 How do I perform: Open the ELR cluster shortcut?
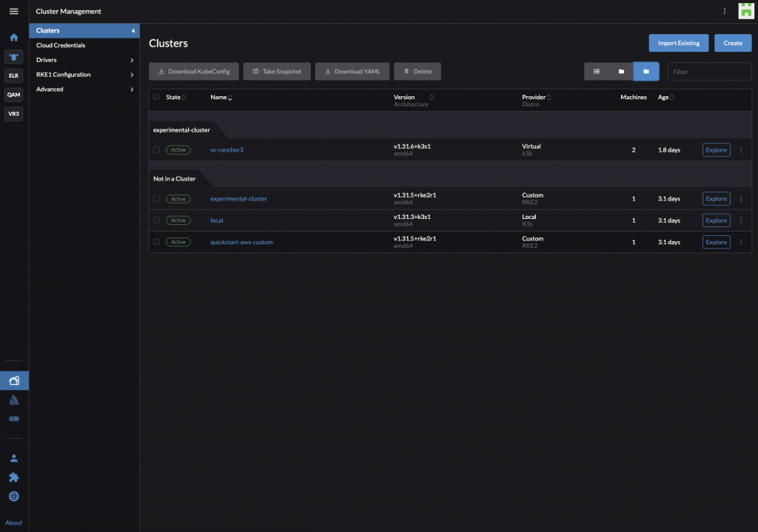coord(13,75)
